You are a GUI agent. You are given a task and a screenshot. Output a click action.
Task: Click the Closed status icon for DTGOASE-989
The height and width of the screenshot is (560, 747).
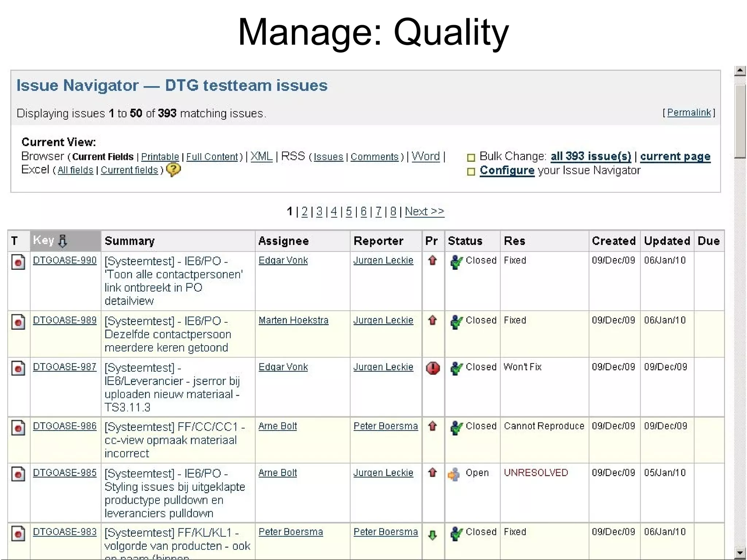(456, 322)
